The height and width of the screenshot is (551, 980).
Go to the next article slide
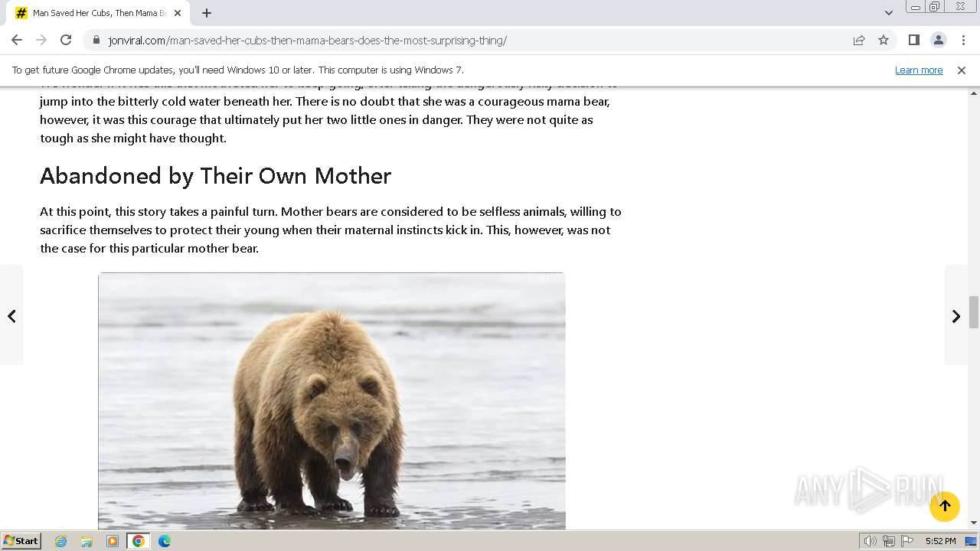[956, 315]
